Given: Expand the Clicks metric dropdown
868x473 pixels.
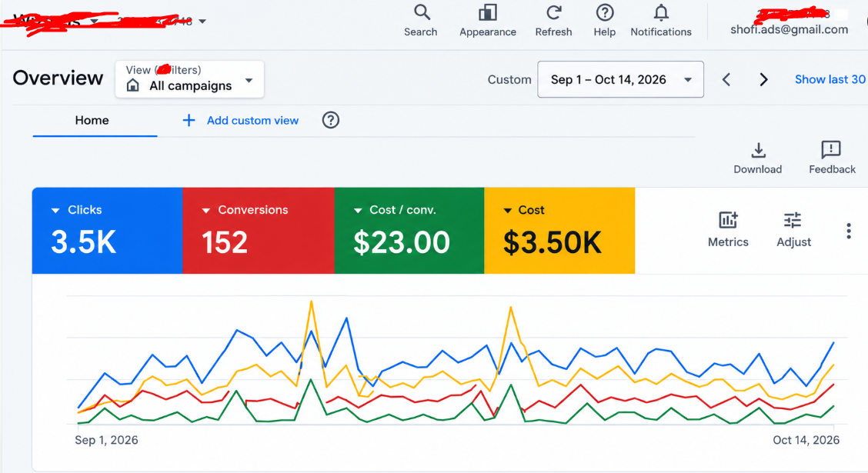Looking at the screenshot, I should (x=55, y=210).
